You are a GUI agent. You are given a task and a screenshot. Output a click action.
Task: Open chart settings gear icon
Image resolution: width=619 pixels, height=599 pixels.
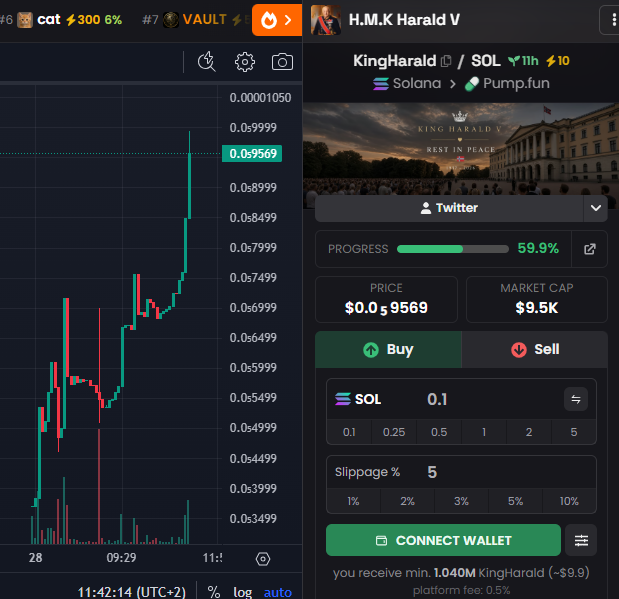click(x=245, y=62)
